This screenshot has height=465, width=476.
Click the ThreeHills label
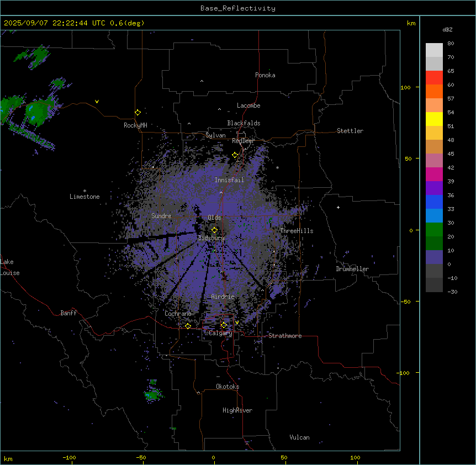(297, 231)
